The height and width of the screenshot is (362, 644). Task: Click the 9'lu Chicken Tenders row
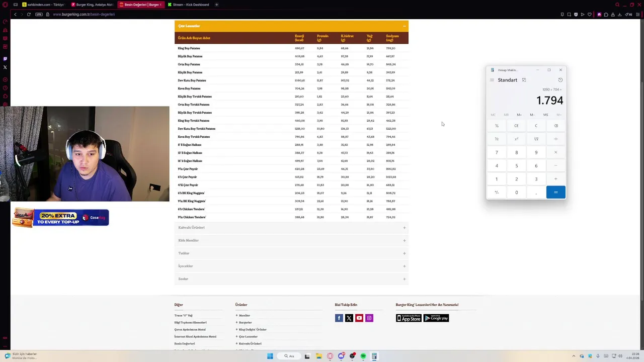point(291,217)
